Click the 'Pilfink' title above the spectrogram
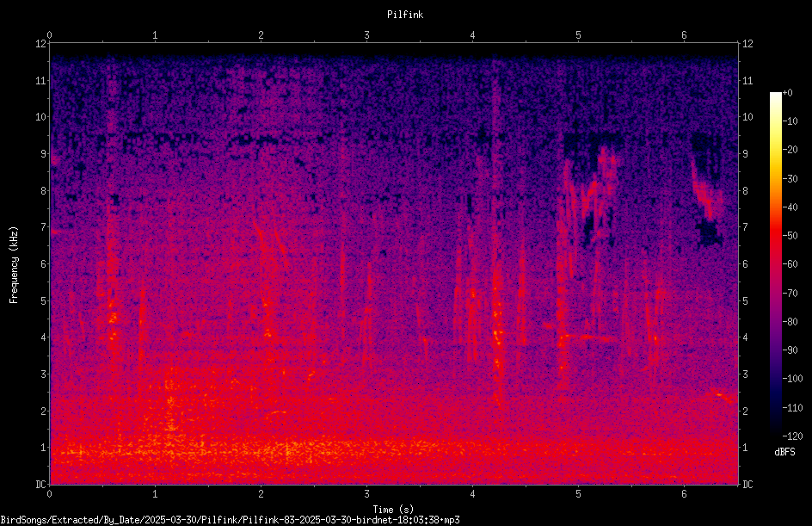 click(405, 15)
